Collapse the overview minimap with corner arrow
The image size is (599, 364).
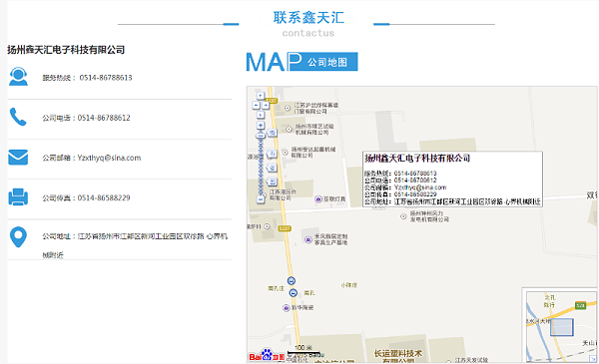(x=593, y=359)
